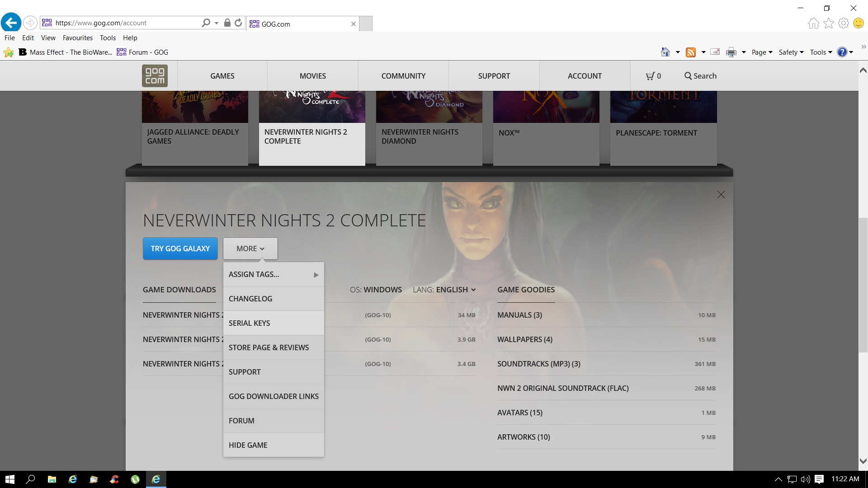
Task: Click the lock security icon in address bar
Action: pos(227,23)
